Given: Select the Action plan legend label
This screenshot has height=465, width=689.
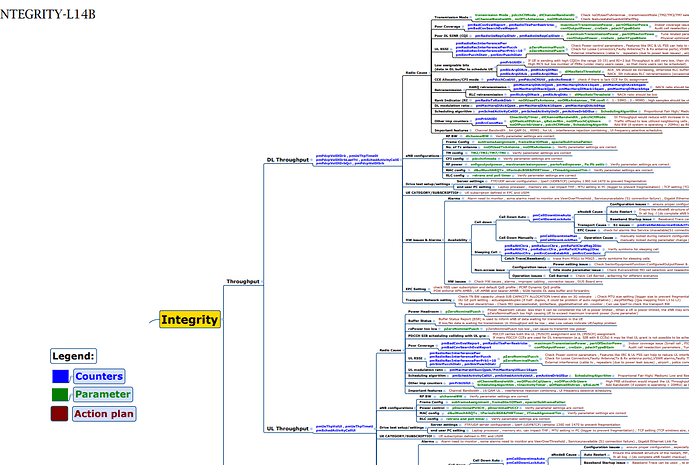Looking at the screenshot, I should 104,414.
